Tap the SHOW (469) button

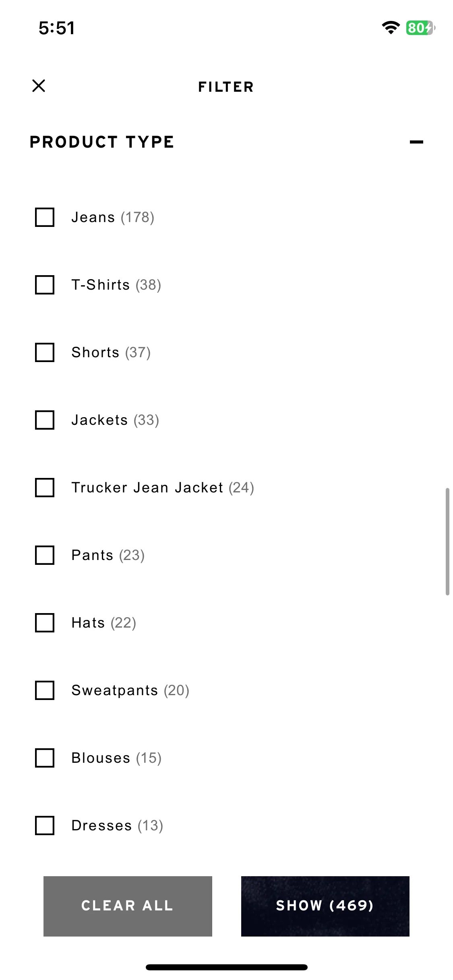point(325,906)
